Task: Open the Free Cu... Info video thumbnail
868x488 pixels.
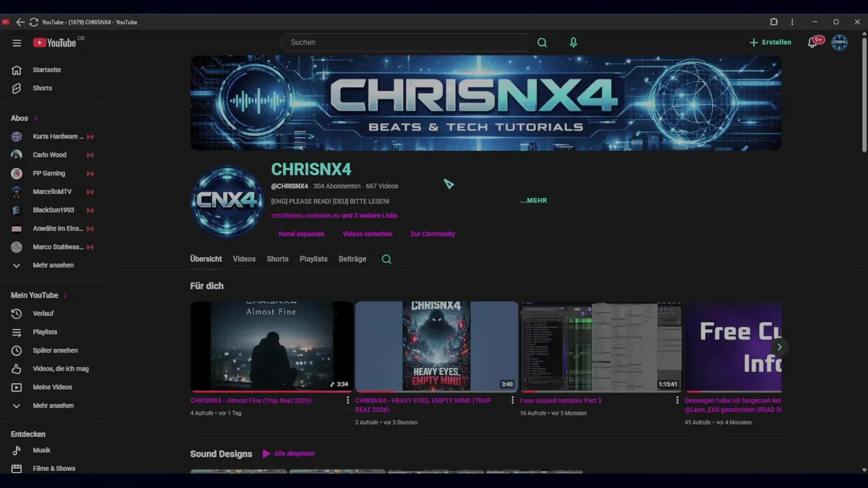Action: [x=733, y=346]
